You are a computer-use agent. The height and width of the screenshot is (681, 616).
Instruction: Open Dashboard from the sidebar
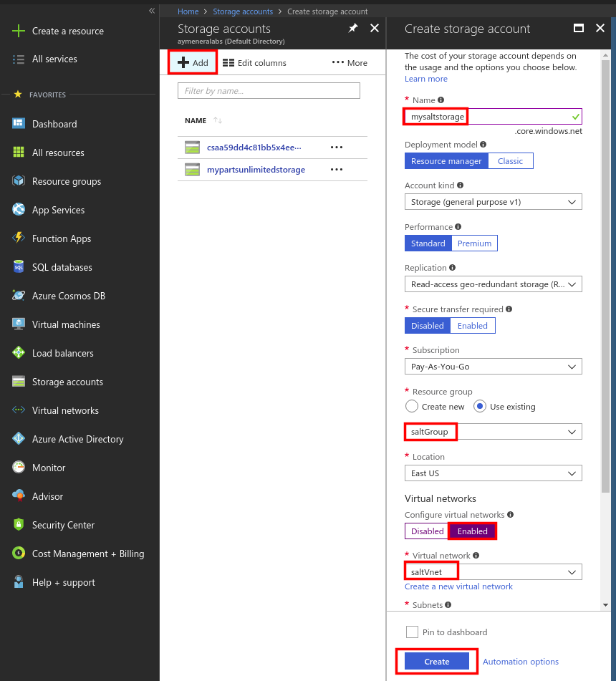54,123
